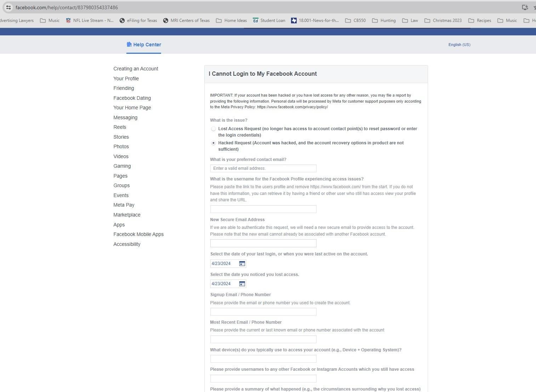Open Facebook Dating help topic
This screenshot has width=536, height=392.
132,98
